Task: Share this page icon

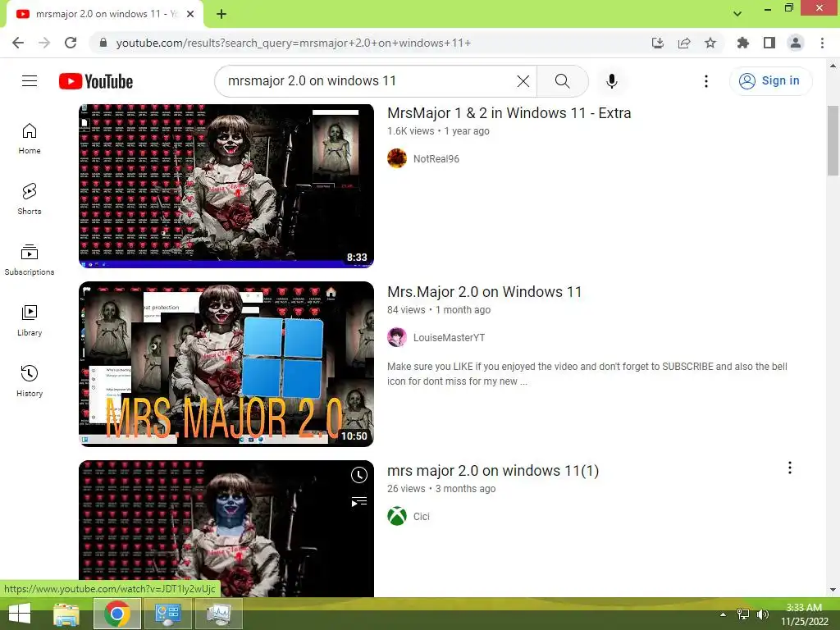Action: click(x=684, y=43)
